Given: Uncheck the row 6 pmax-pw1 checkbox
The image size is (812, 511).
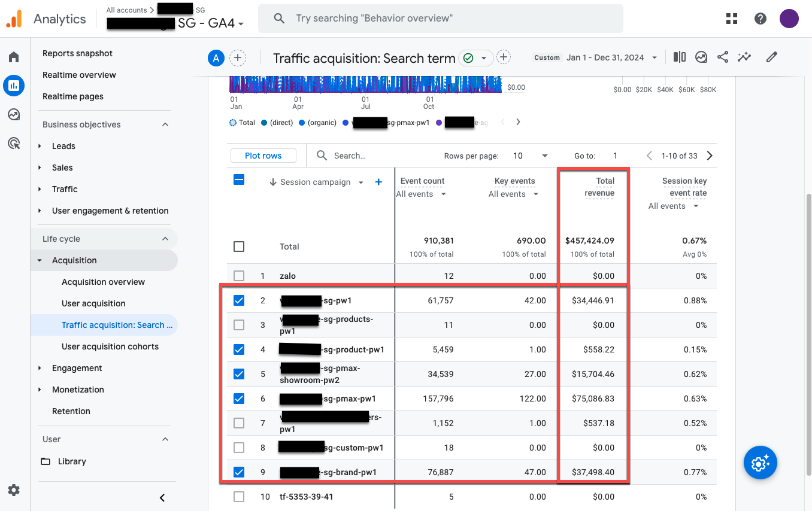Looking at the screenshot, I should (239, 399).
